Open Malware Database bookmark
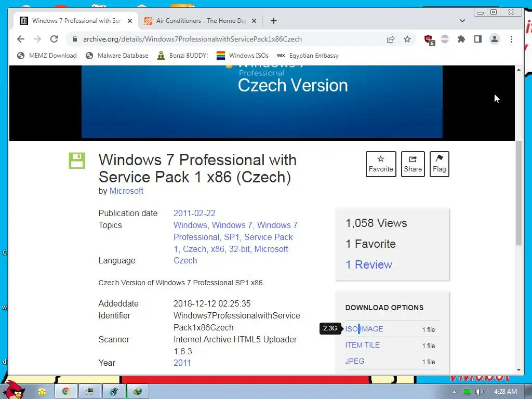The width and height of the screenshot is (532, 399). (x=117, y=55)
